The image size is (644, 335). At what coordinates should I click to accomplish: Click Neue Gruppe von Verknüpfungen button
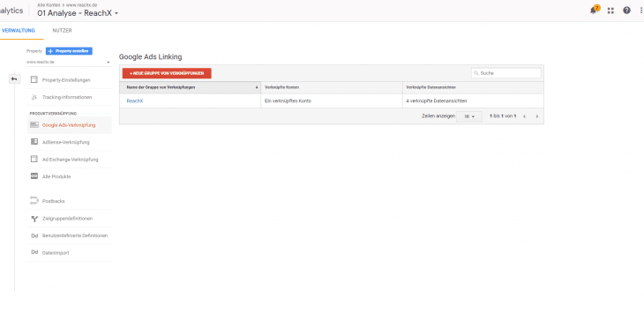(x=167, y=73)
